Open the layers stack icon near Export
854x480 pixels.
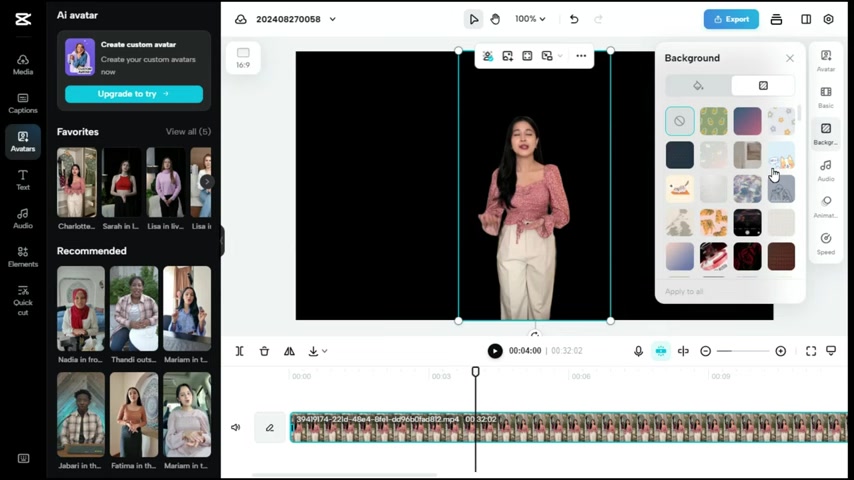coord(777,20)
